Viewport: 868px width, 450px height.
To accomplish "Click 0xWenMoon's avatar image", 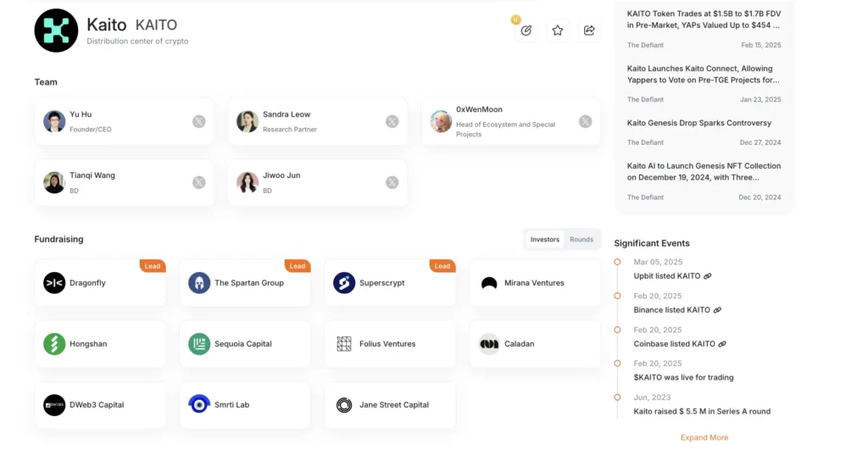I will pyautogui.click(x=441, y=122).
